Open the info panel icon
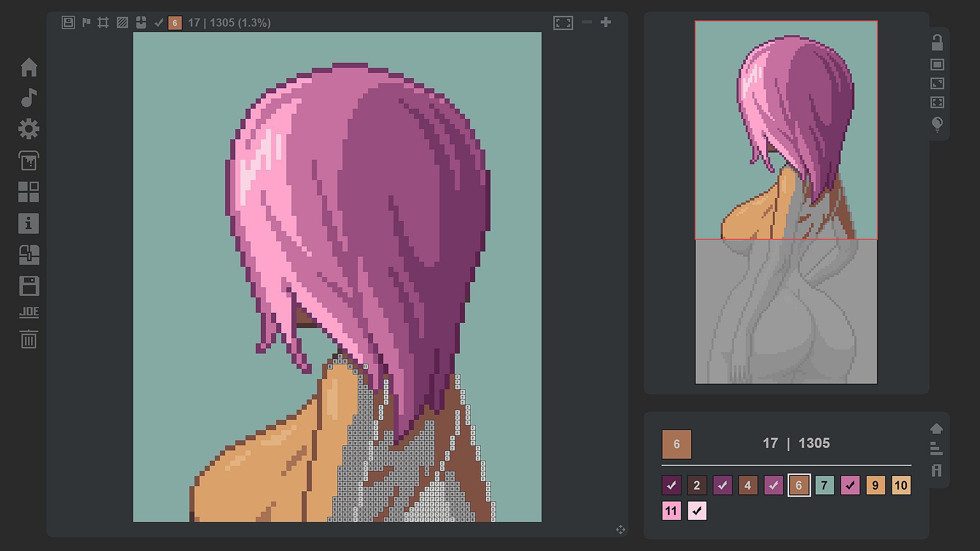The image size is (980, 551). click(29, 223)
